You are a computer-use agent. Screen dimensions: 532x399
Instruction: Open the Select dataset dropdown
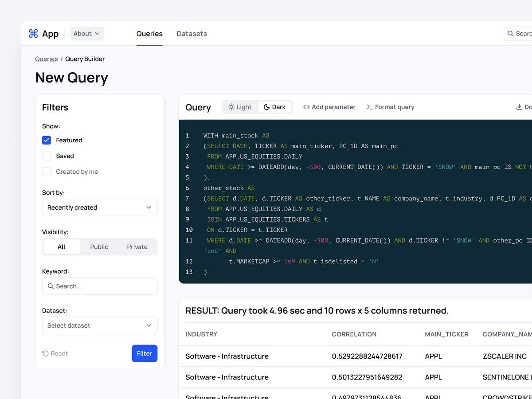tap(99, 325)
